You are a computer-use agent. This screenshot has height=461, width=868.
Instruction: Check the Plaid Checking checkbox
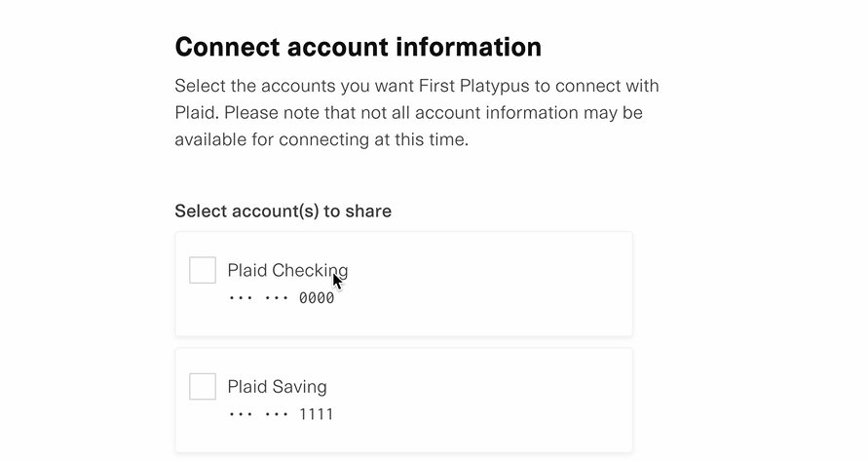click(x=203, y=270)
